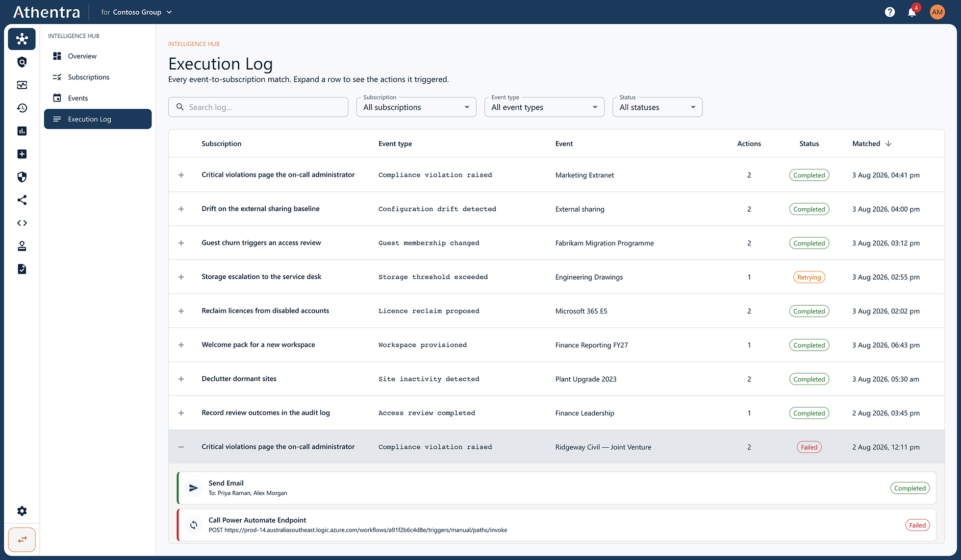Image resolution: width=961 pixels, height=560 pixels.
Task: Expand the Finance Leadership row
Action: click(181, 413)
